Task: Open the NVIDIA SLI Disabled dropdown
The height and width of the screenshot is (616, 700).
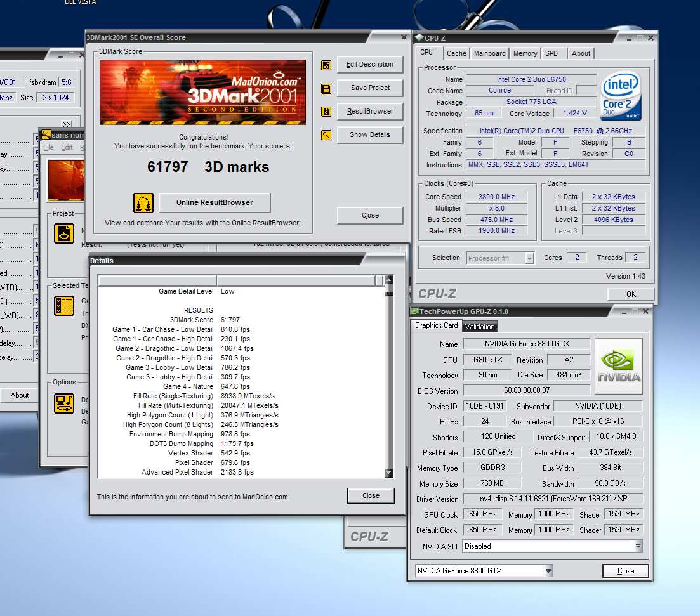Action: click(552, 546)
